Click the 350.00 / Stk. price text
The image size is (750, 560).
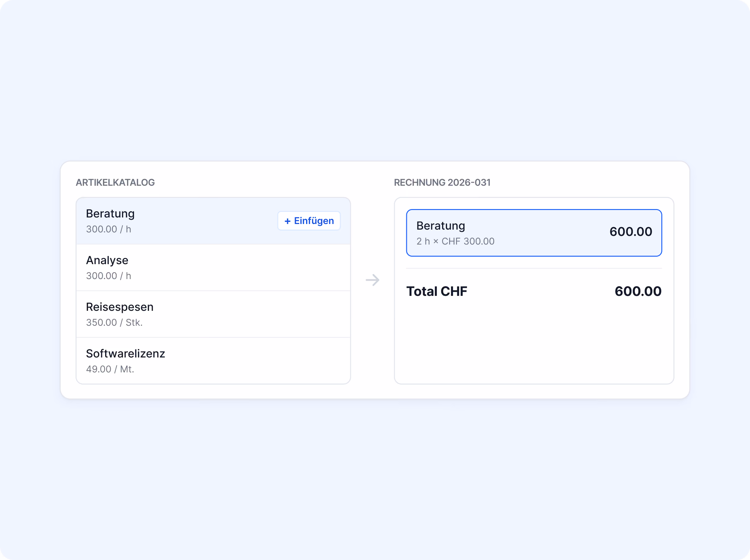point(114,322)
